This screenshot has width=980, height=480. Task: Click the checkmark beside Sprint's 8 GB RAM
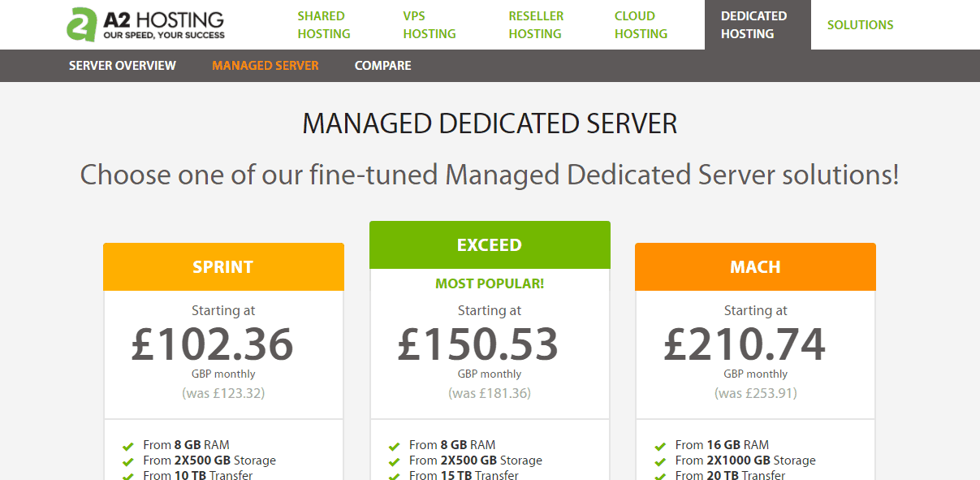click(x=127, y=447)
